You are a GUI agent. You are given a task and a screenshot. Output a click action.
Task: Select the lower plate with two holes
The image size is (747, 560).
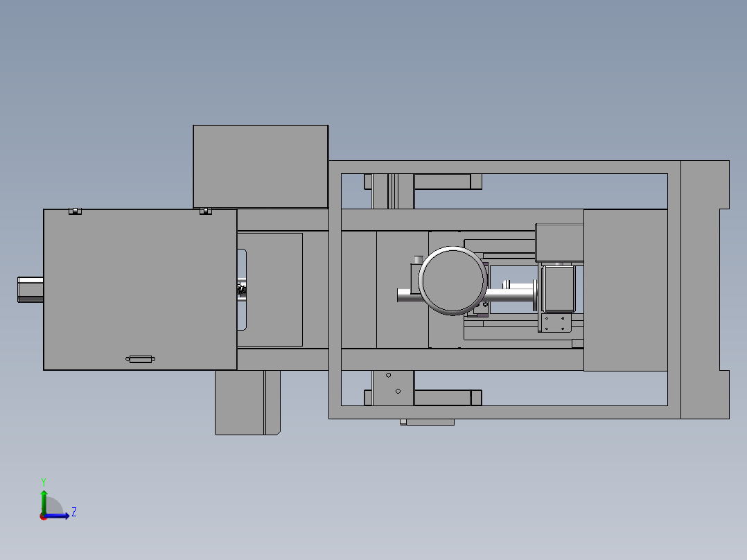coord(393,388)
